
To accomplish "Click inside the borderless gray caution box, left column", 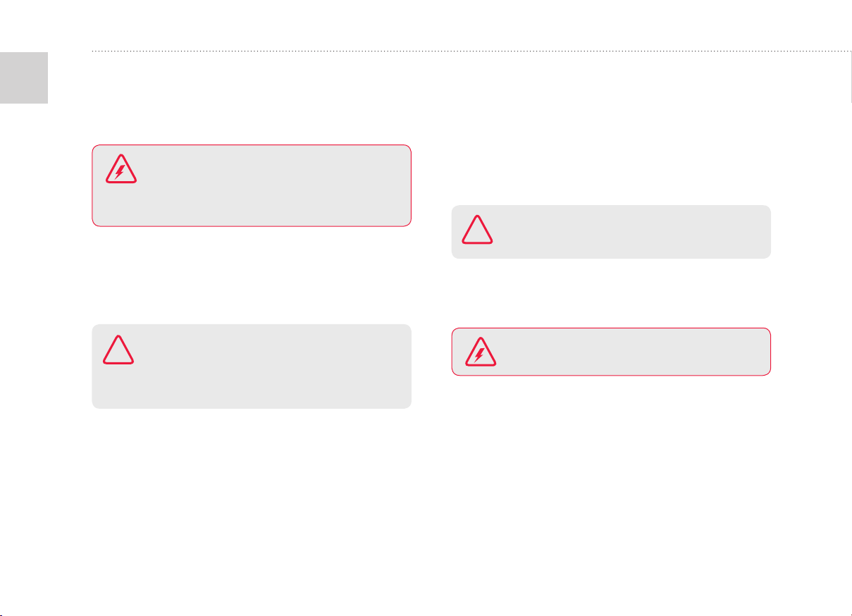I will (x=252, y=366).
